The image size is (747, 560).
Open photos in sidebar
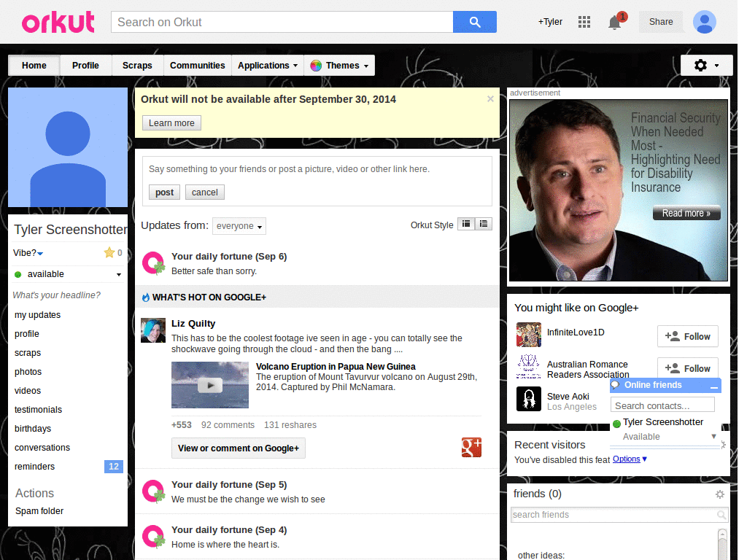coord(28,372)
